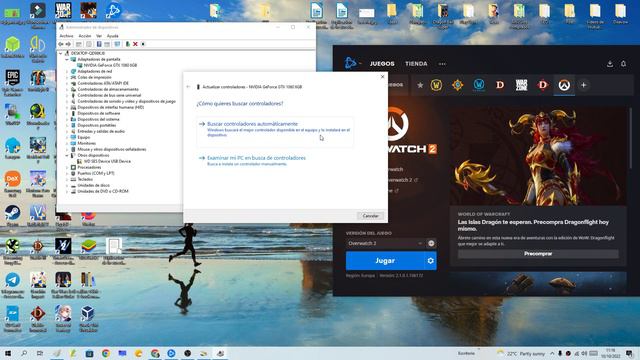Expand Controladoras de almacenamiento
The width and height of the screenshot is (640, 360).
[x=67, y=89]
